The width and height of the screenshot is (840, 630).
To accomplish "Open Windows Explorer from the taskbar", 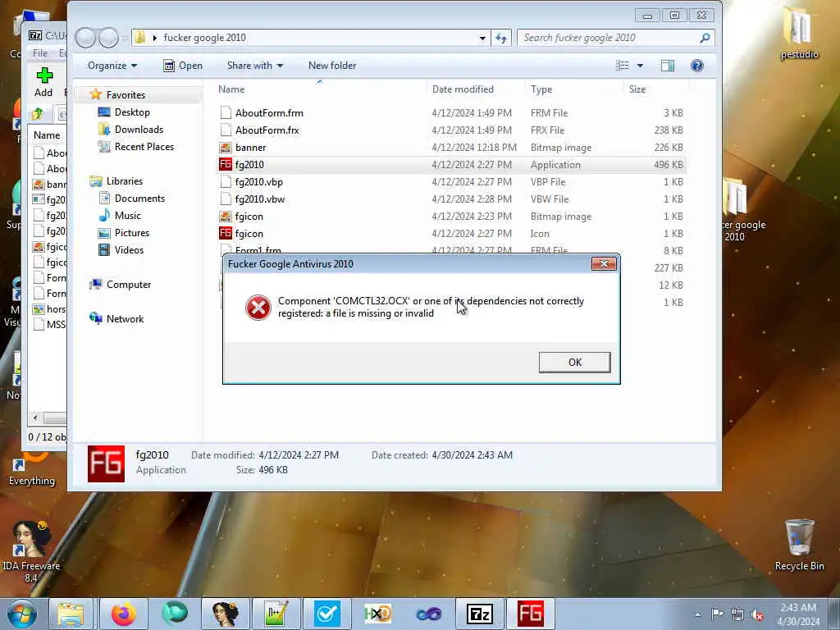I will click(71, 614).
